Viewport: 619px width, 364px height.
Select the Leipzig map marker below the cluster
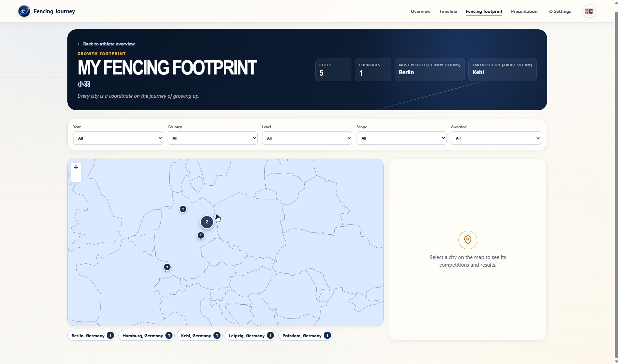201,235
